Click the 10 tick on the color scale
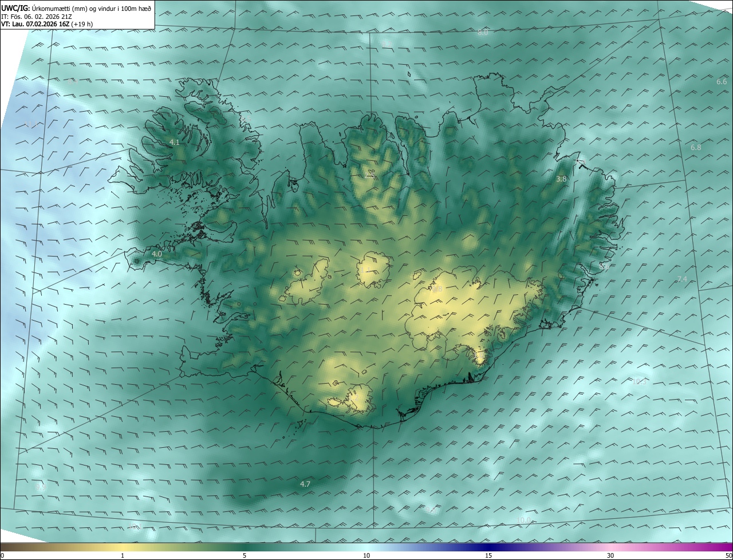 point(366,556)
